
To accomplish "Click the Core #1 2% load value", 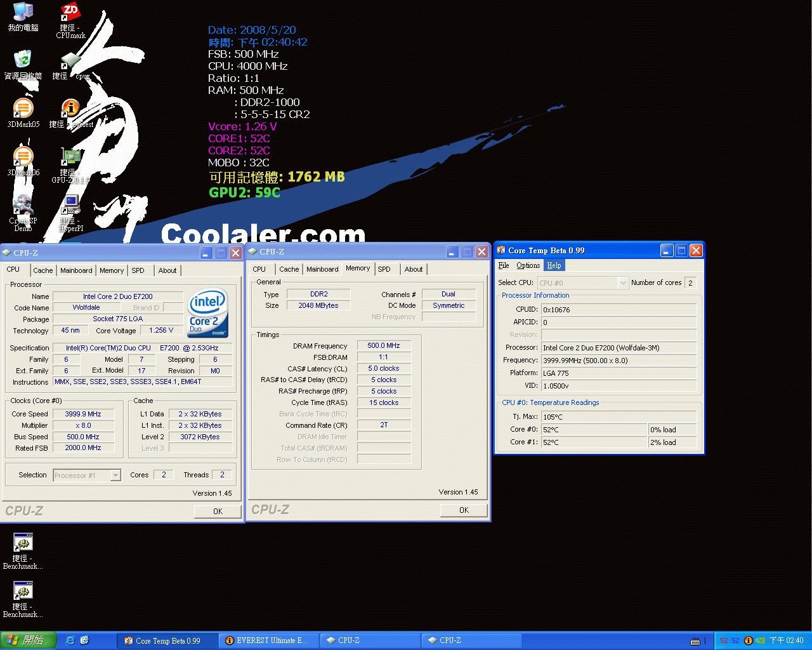I will 673,442.
